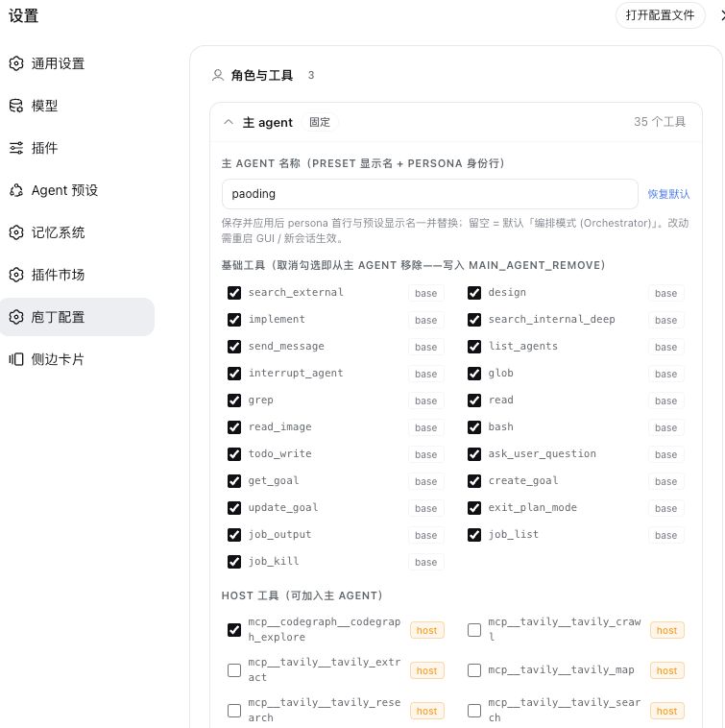Screen dimensions: 725x728
Task: Click the 模型 database icon
Action: click(x=16, y=106)
